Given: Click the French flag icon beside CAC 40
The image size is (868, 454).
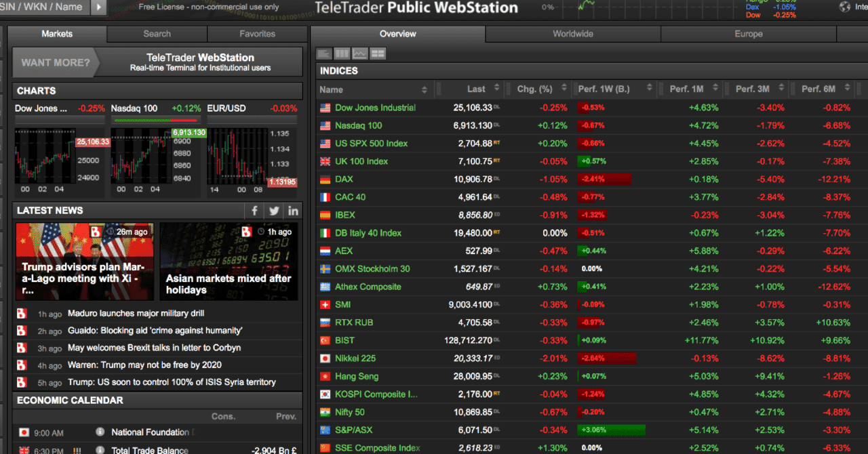Looking at the screenshot, I should point(325,197).
